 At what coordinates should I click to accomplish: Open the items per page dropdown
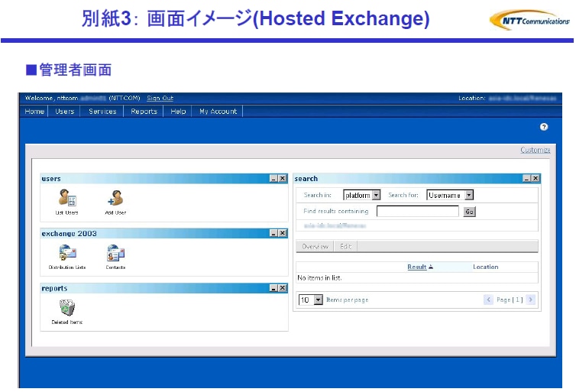[x=311, y=300]
